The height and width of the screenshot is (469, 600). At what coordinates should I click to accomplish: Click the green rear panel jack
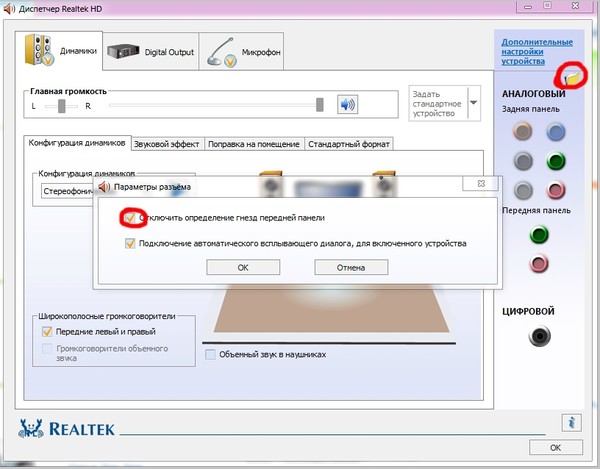(x=556, y=161)
